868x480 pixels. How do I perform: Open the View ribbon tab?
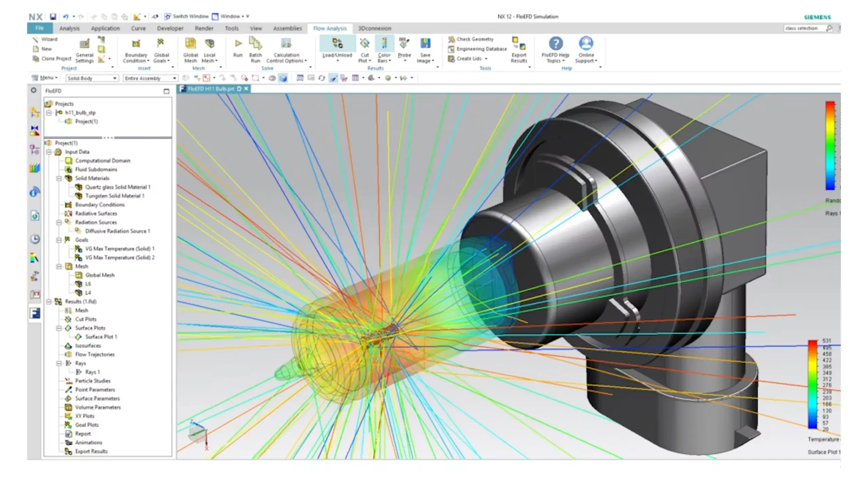[x=256, y=28]
